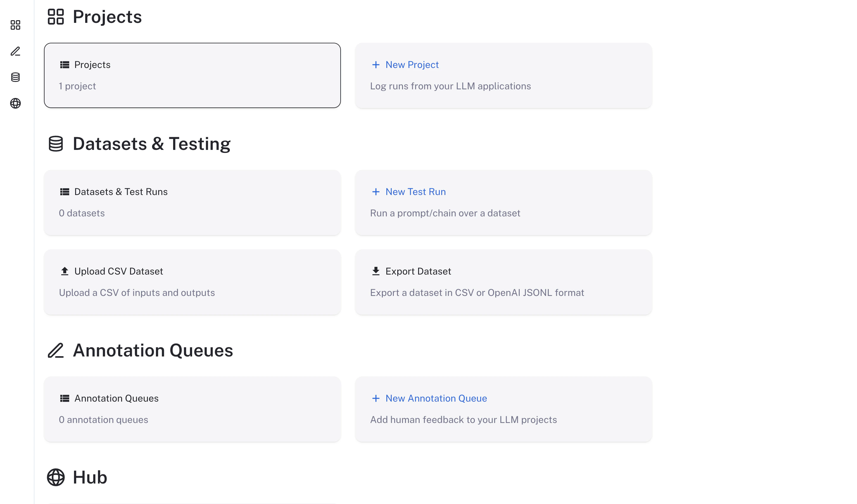Click the globe icon next to the Hub heading
Image resolution: width=857 pixels, height=504 pixels.
click(x=56, y=477)
